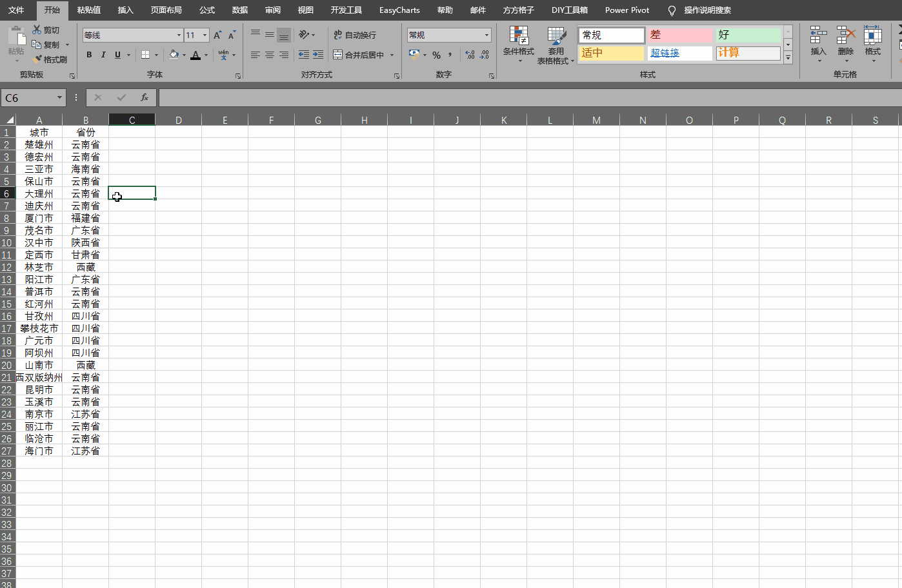The height and width of the screenshot is (588, 902).
Task: Open Conditional Formatting (条件格式)
Action: tap(519, 44)
